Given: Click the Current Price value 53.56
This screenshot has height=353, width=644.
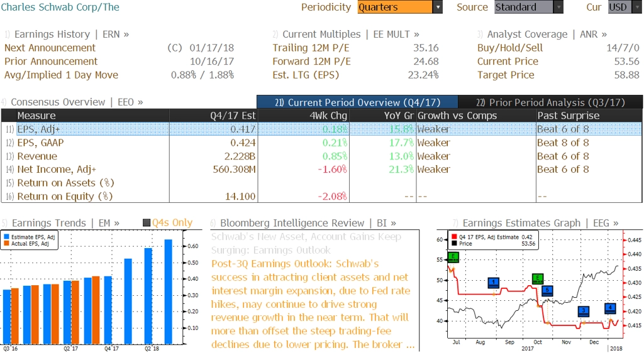Looking at the screenshot, I should click(627, 61).
